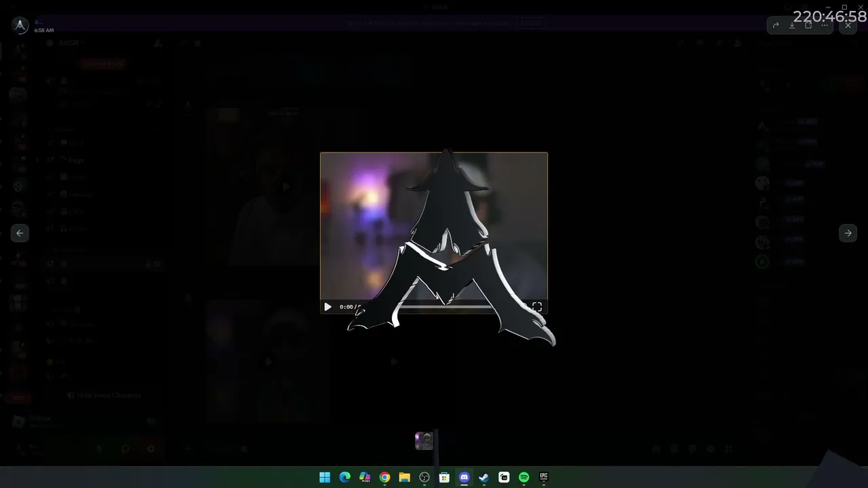868x488 pixels.
Task: Open Microsoft 365 from the taskbar
Action: 365,477
